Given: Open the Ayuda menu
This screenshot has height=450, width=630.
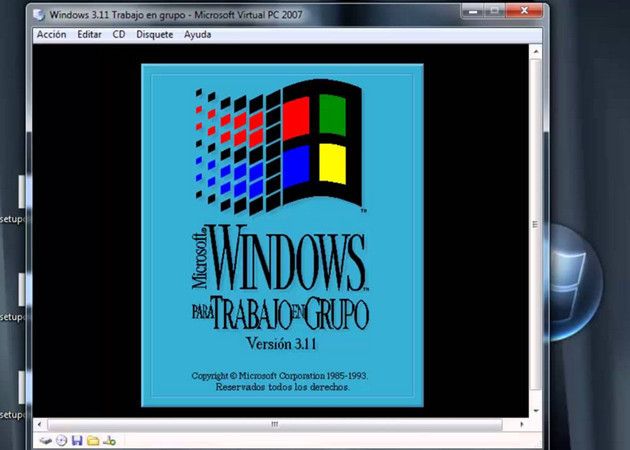Looking at the screenshot, I should click(x=197, y=35).
